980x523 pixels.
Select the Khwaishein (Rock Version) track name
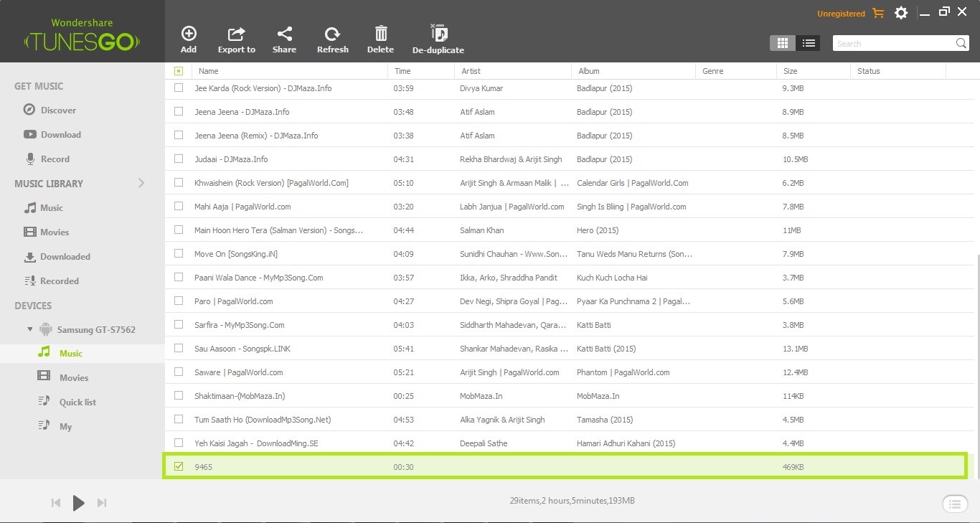(271, 183)
